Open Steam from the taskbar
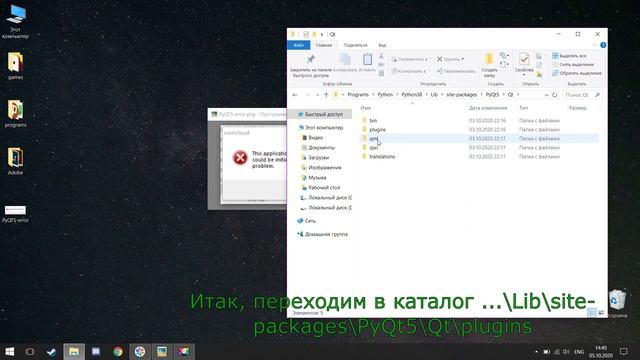The height and width of the screenshot is (360, 640). [51, 351]
